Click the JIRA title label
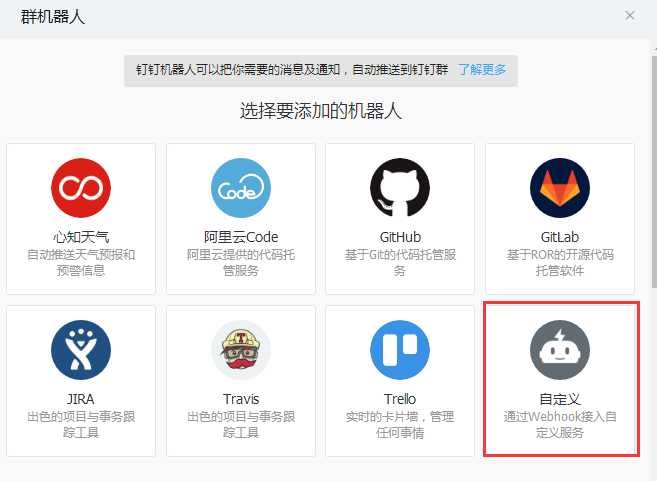Viewport: 657px width, 481px height. click(x=81, y=399)
